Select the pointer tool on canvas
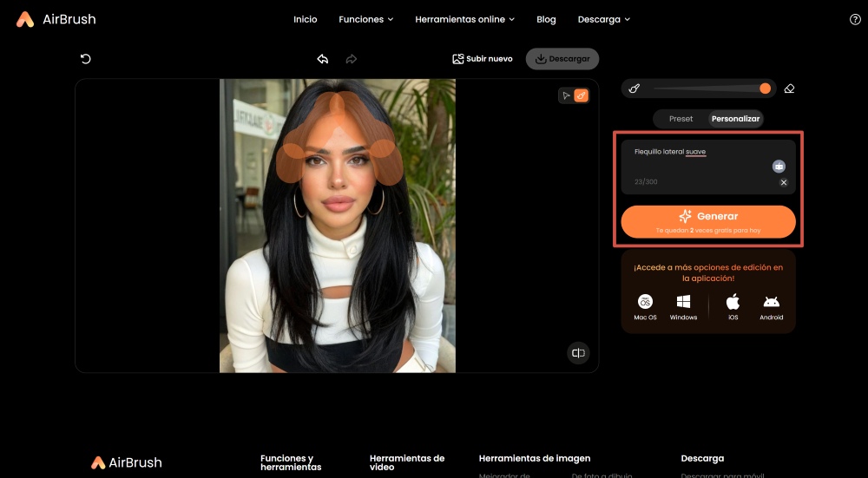The image size is (868, 478). [566, 95]
